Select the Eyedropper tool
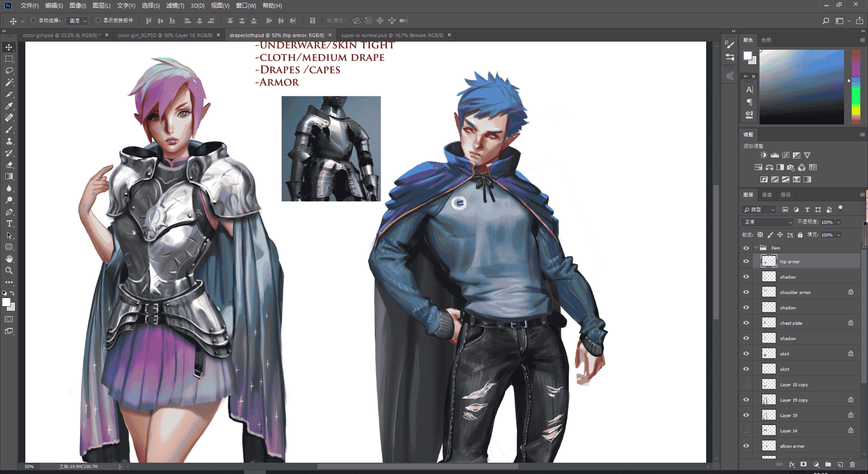This screenshot has height=474, width=868. 9,106
